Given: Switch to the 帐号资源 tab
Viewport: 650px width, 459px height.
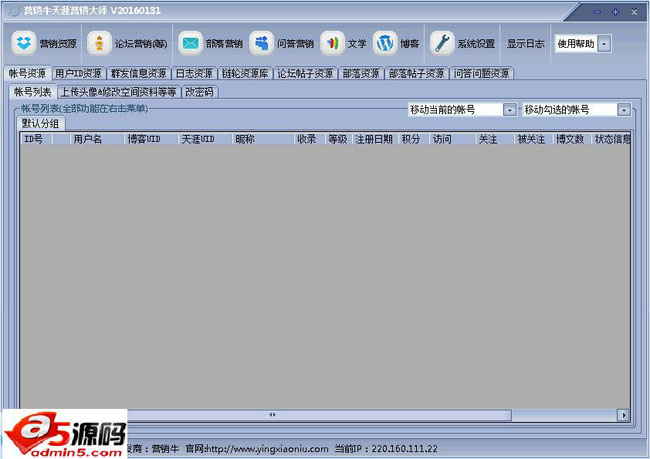Looking at the screenshot, I should 27,73.
